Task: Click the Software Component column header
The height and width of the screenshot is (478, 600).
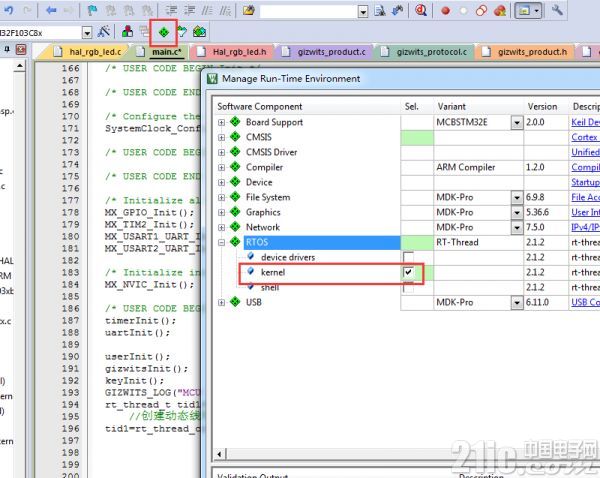Action: [x=260, y=106]
